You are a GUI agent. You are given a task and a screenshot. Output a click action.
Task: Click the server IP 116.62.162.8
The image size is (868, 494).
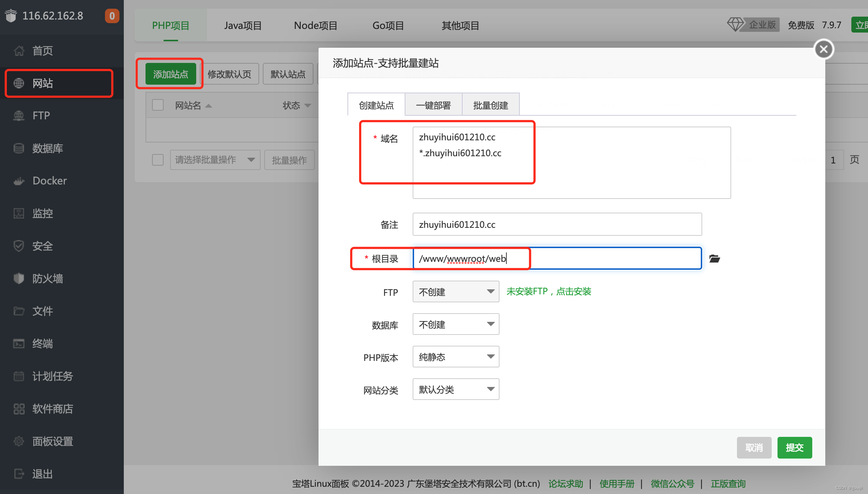(53, 16)
